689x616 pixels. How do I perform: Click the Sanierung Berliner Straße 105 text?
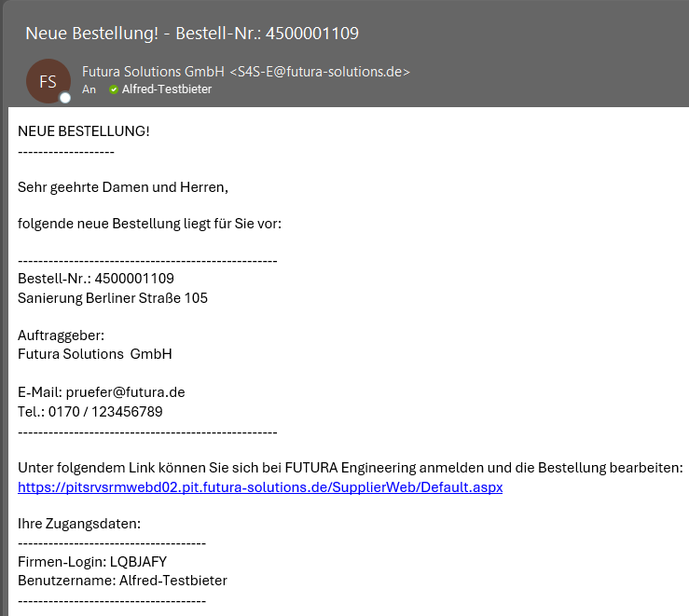coord(113,298)
